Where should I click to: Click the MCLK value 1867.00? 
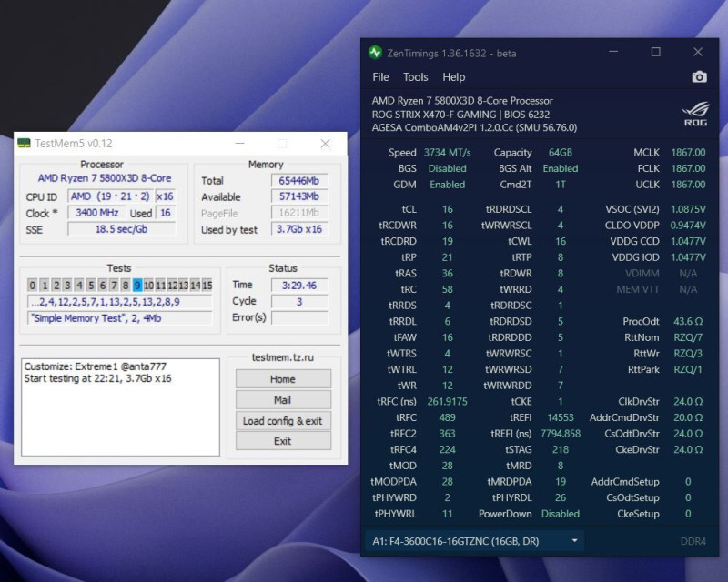[688, 153]
